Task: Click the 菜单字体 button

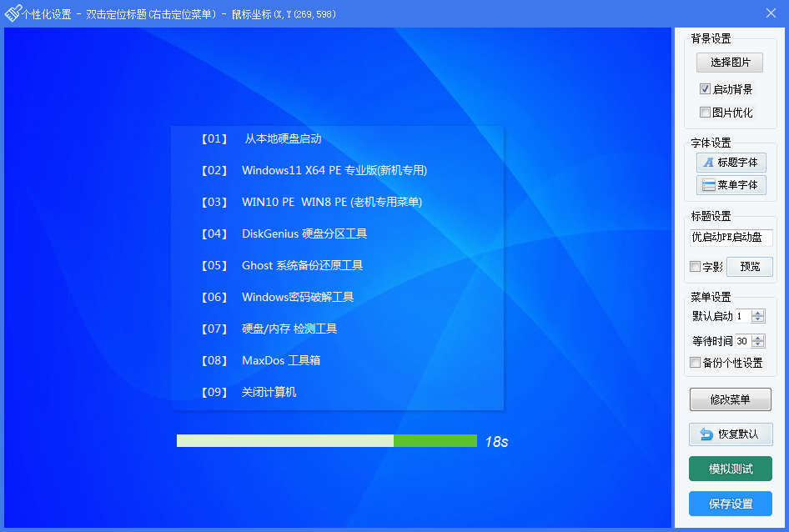Action: click(731, 185)
